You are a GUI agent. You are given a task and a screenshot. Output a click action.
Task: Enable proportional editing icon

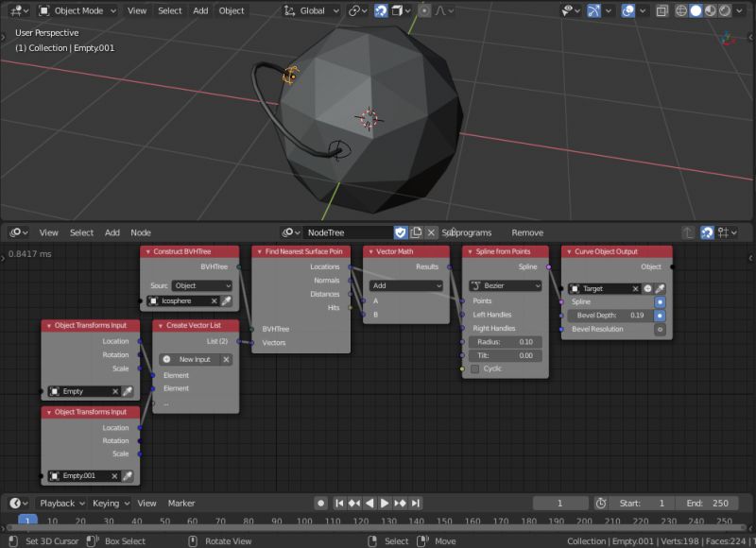(423, 9)
